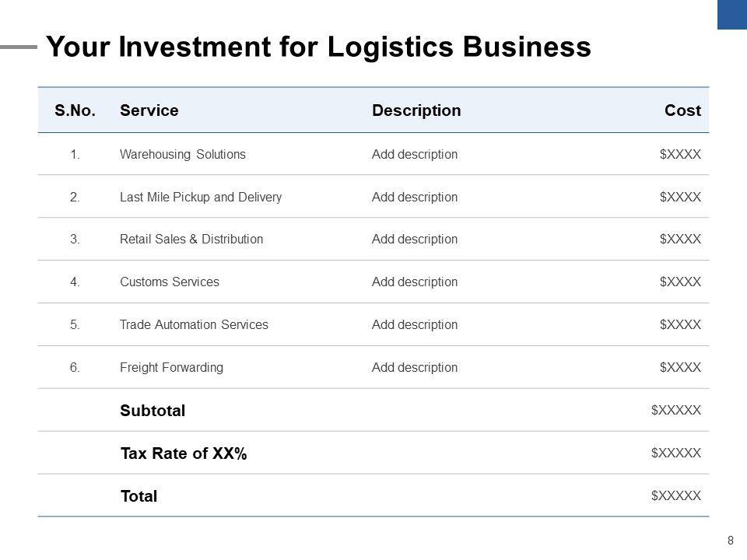
Task: Select the 'Service' column header
Action: click(x=149, y=110)
